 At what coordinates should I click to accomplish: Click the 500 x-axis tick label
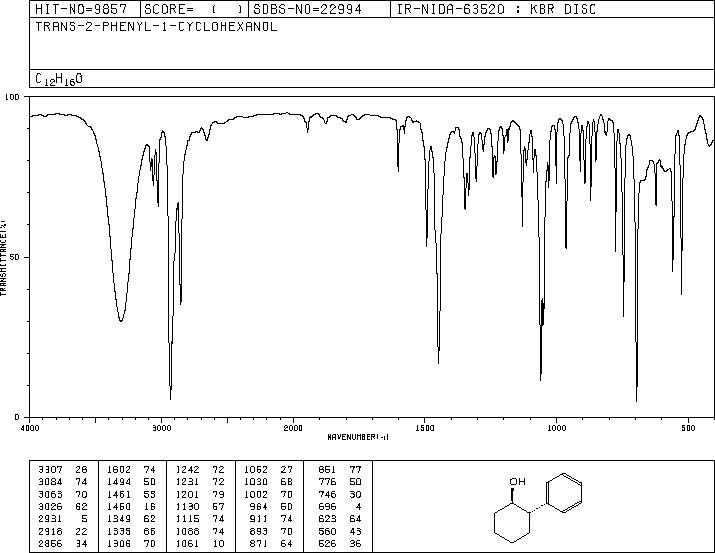point(689,428)
